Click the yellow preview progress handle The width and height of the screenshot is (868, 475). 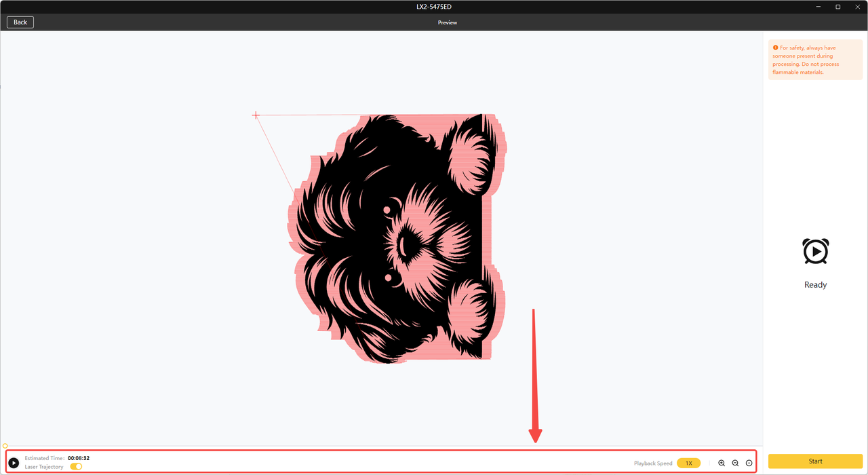tap(5, 446)
